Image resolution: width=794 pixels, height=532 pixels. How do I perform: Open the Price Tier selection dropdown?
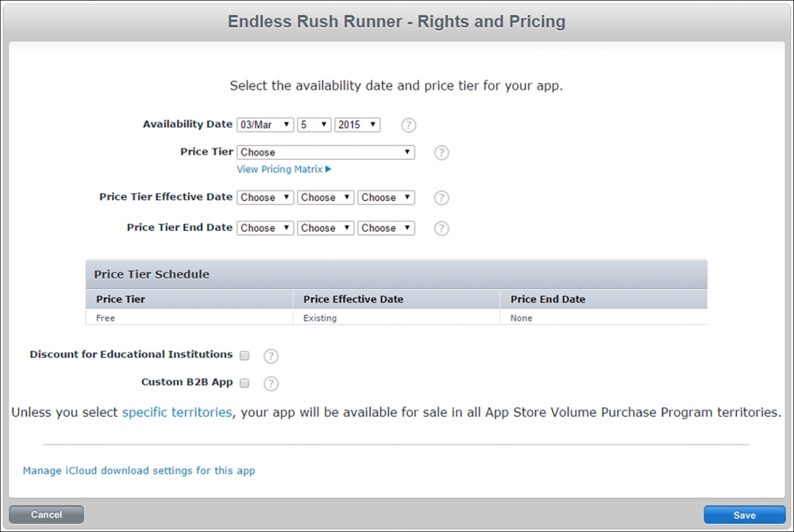click(x=326, y=152)
